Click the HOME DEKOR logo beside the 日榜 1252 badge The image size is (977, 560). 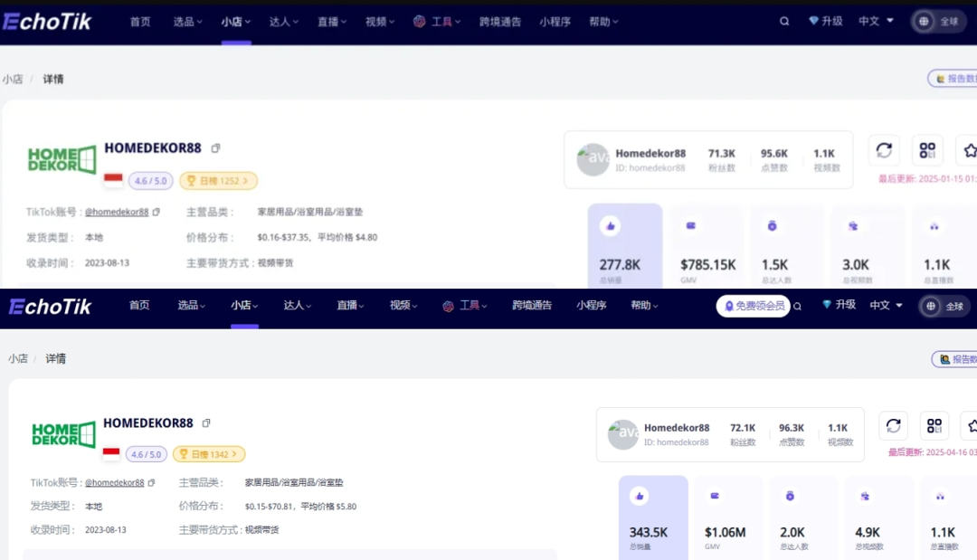(x=62, y=160)
